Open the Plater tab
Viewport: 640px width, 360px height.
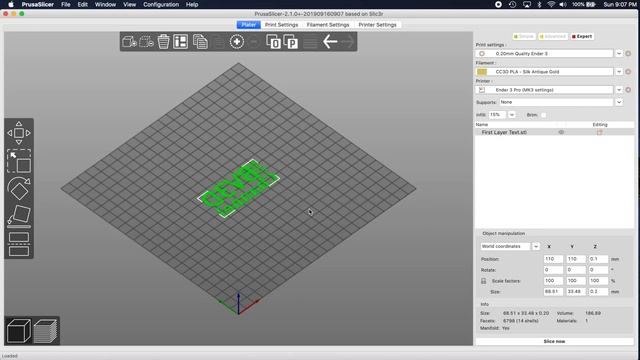point(249,25)
